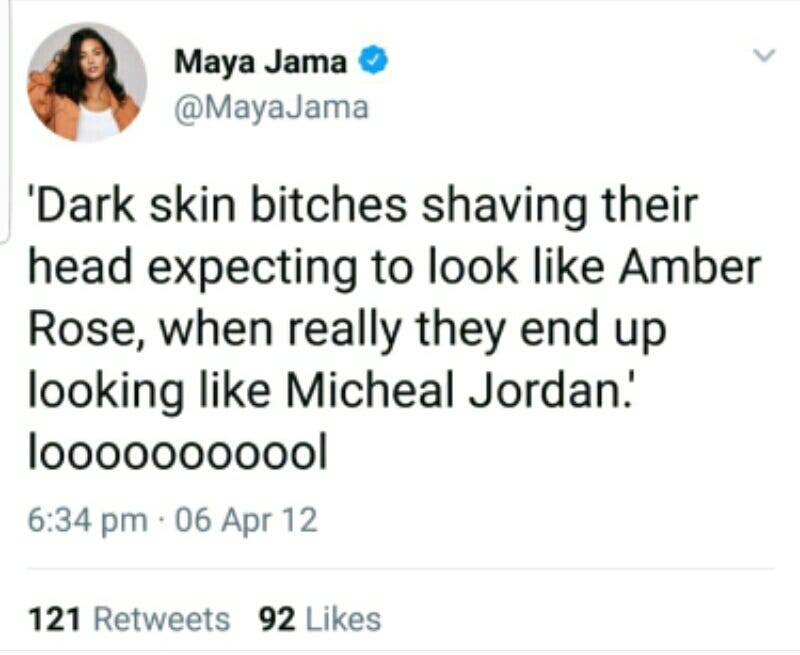
Task: Click the Maya Jama display name
Action: click(260, 61)
